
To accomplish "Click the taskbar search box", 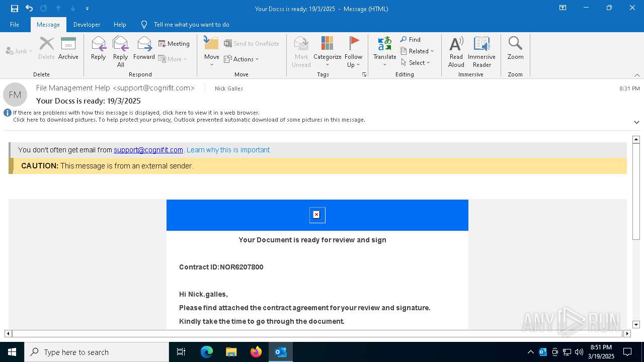I will (x=97, y=352).
